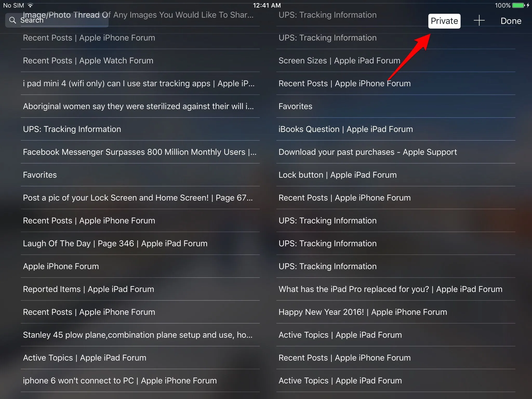The width and height of the screenshot is (532, 399).
Task: Tap Done to close tab view
Action: 511,21
